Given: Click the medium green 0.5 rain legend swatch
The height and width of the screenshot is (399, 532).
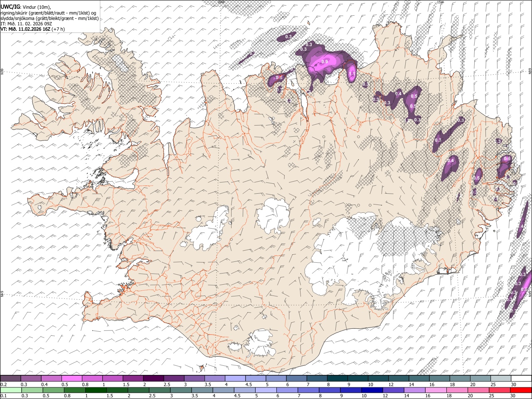Looking at the screenshot, I should point(53,390).
